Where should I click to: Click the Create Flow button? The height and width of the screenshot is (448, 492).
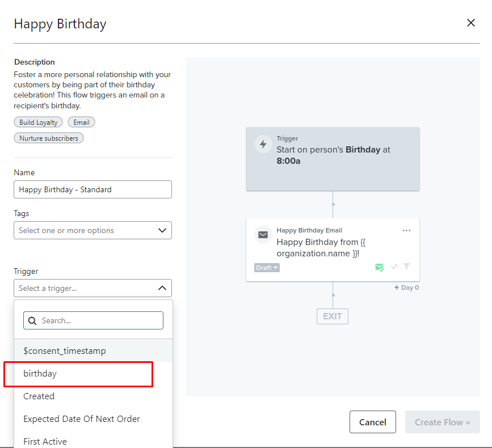tap(442, 422)
